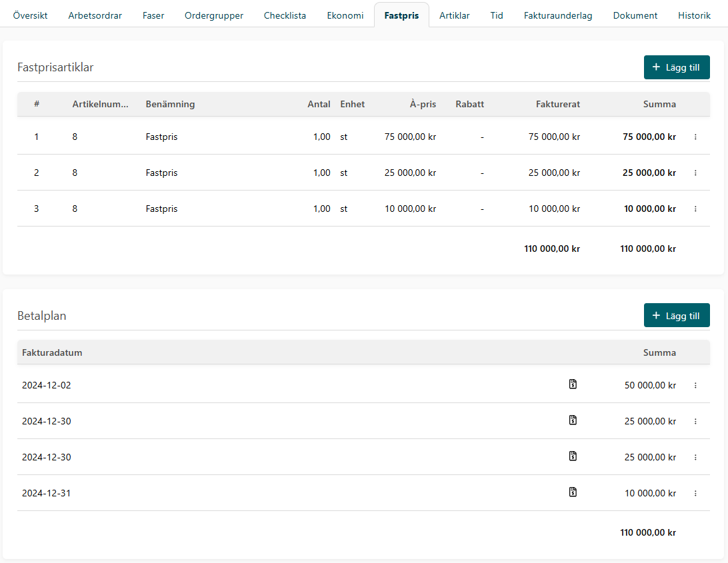Click the 2024-12-31 invoice date
This screenshot has width=728, height=563.
(47, 494)
